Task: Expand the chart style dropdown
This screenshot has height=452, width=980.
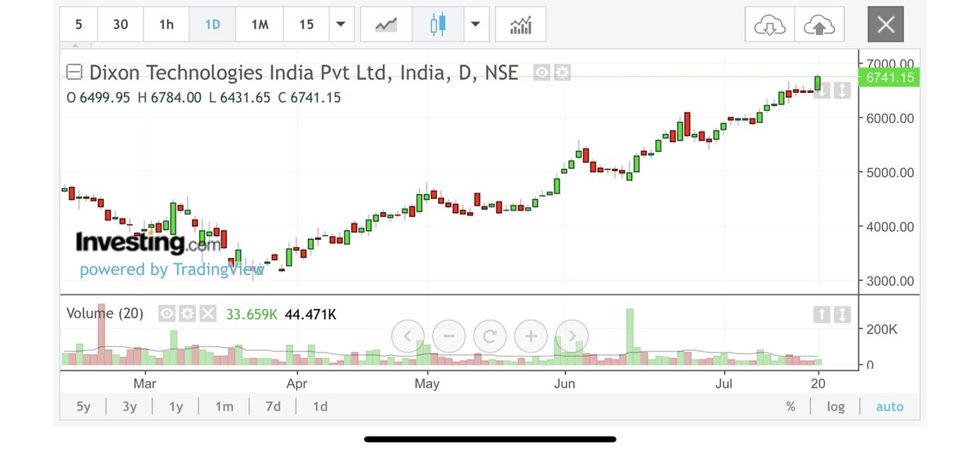Action: 476,24
